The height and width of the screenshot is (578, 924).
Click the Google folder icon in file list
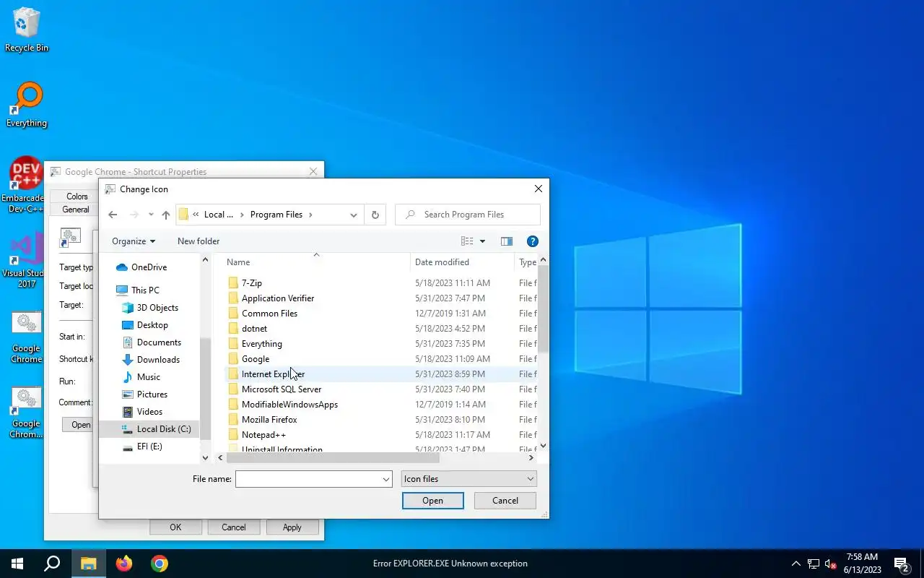click(233, 359)
